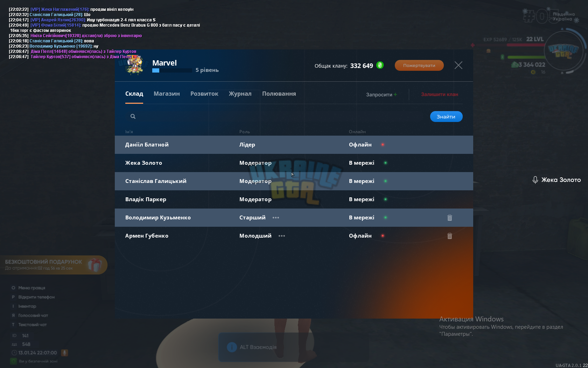Click the clan level progress bar
The height and width of the screenshot is (368, 588).
[172, 70]
